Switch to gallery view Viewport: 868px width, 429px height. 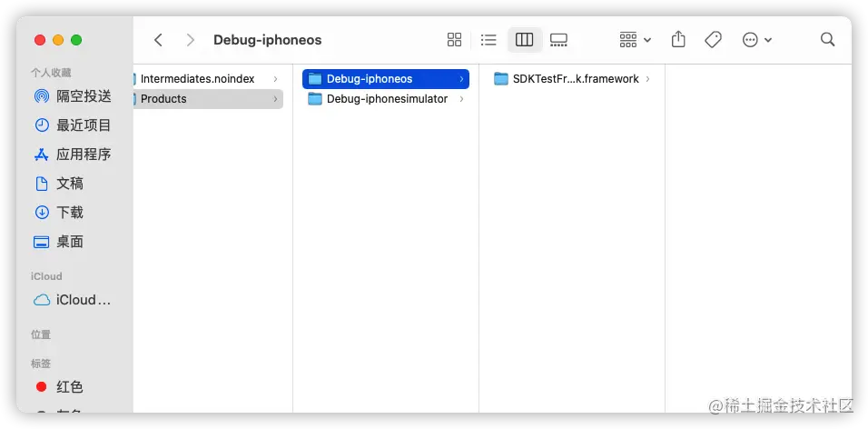[x=558, y=39]
